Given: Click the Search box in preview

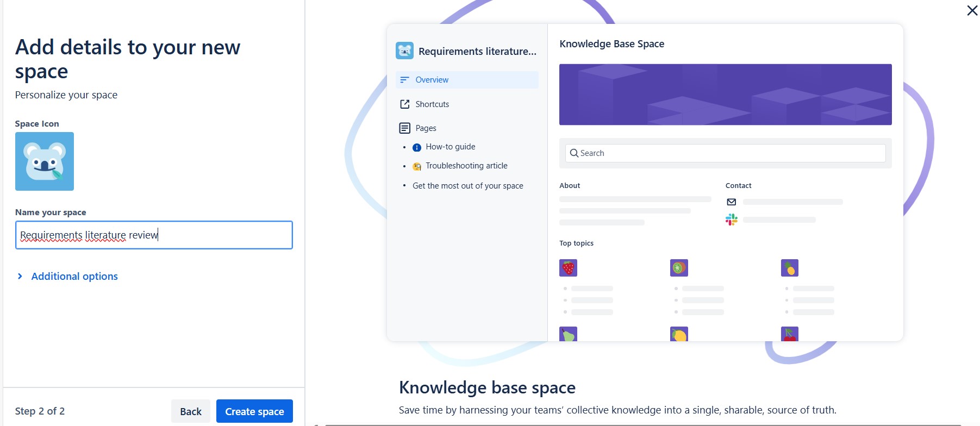Looking at the screenshot, I should [725, 153].
